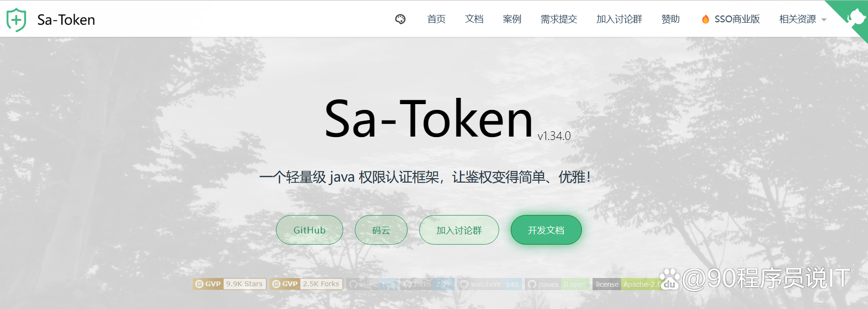868x309 pixels.
Task: Click the large Sa-Token hero title
Action: [429, 119]
